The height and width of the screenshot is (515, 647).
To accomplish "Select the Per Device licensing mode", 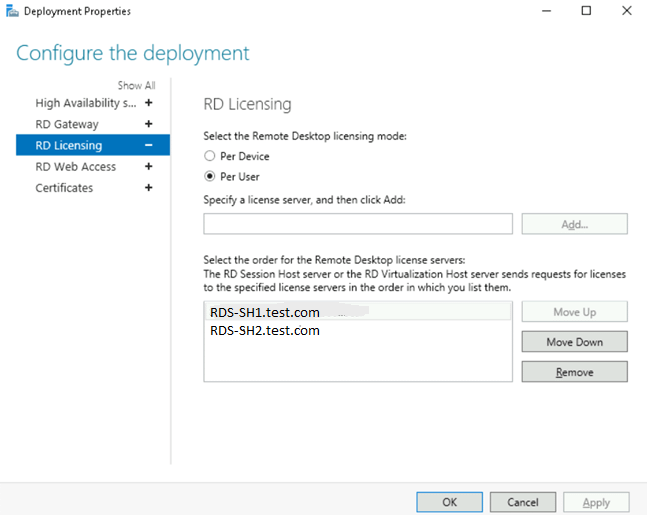I will tap(209, 156).
